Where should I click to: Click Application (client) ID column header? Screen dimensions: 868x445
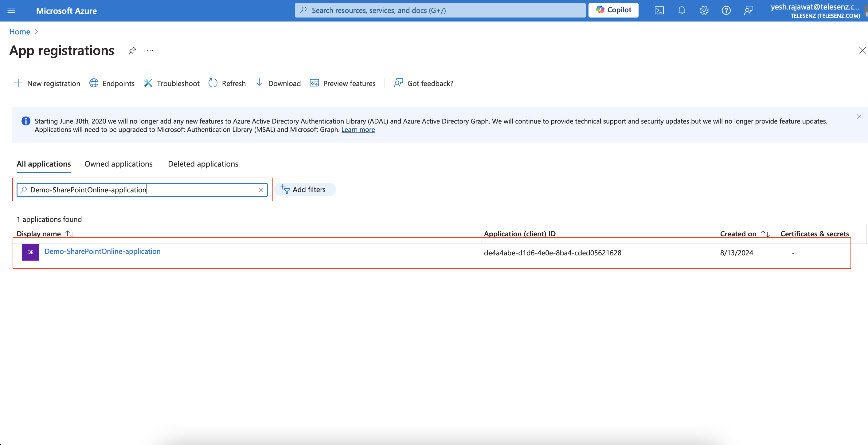pos(520,234)
